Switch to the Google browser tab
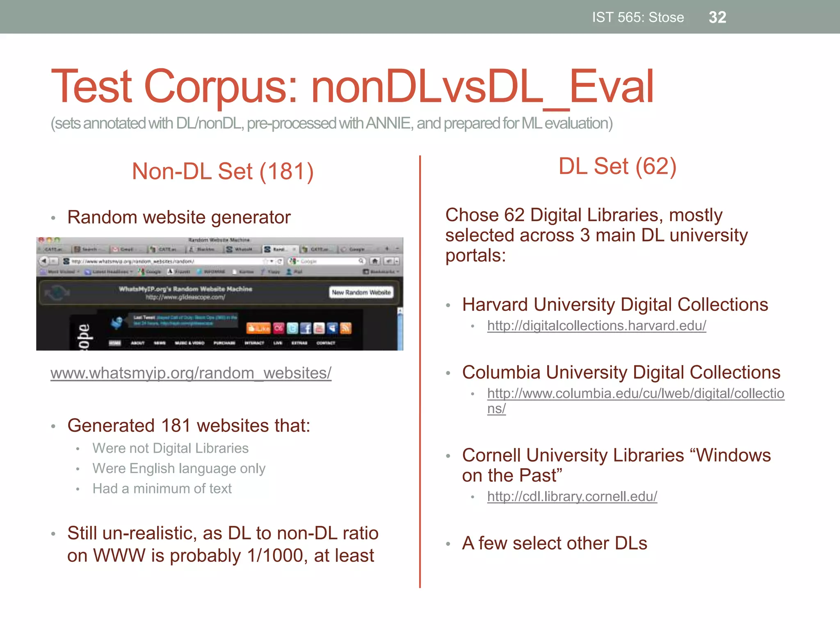 coord(357,249)
